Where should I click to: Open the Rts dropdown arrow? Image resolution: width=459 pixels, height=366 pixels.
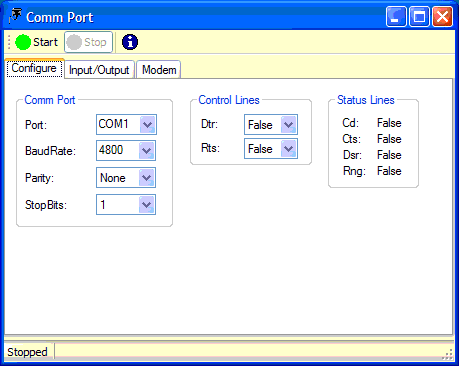click(x=289, y=149)
